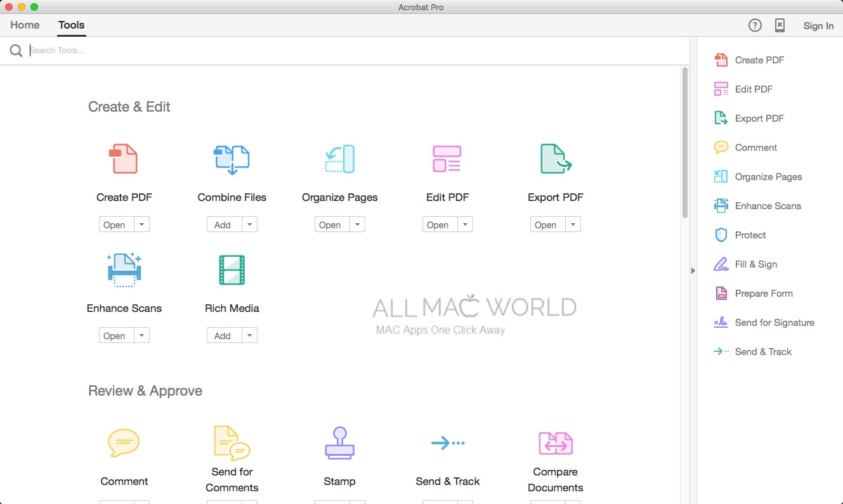Choose the Export PDF icon in main grid
Screen dimensions: 843x504
(556, 158)
